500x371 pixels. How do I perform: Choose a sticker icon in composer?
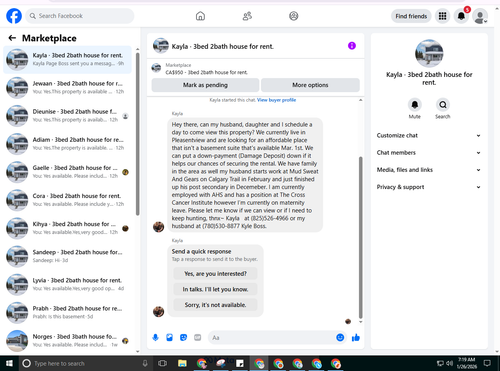click(x=184, y=338)
